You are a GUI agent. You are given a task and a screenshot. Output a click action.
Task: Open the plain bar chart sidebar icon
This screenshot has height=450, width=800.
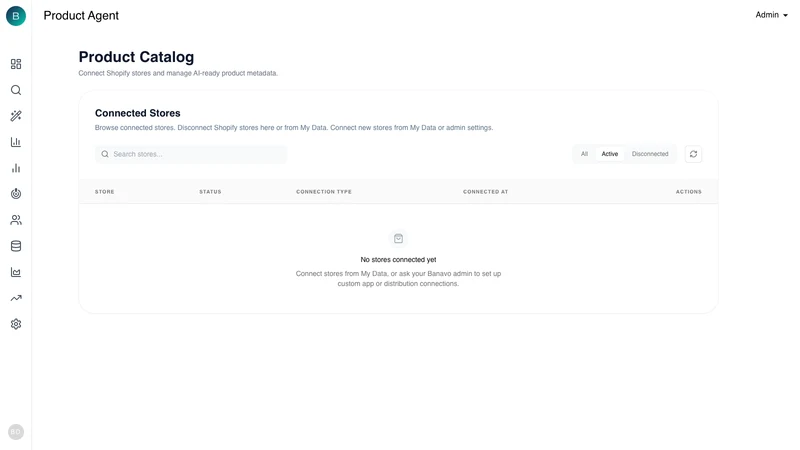(x=16, y=168)
